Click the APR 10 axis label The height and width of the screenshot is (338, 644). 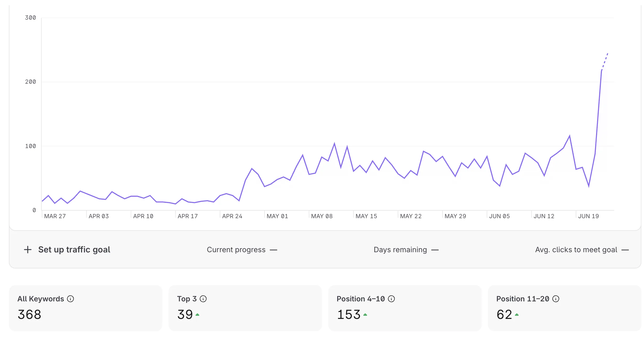pyautogui.click(x=143, y=216)
